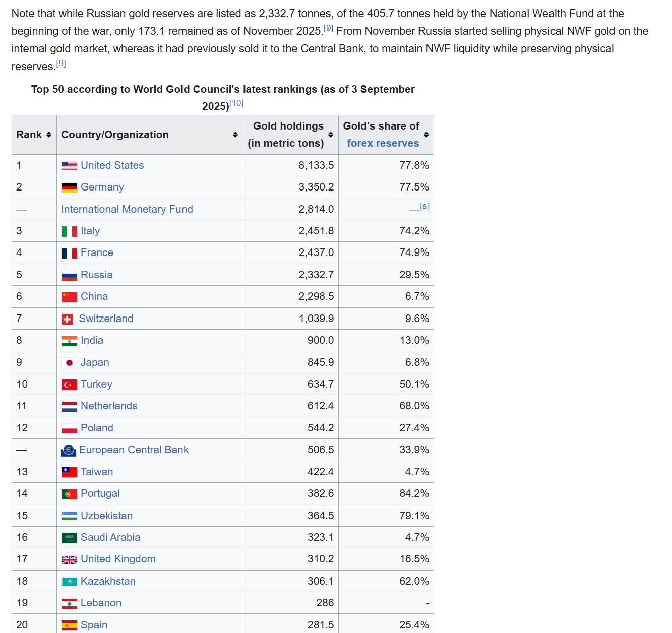Open the Switzerland link
The image size is (672, 633).
[106, 319]
